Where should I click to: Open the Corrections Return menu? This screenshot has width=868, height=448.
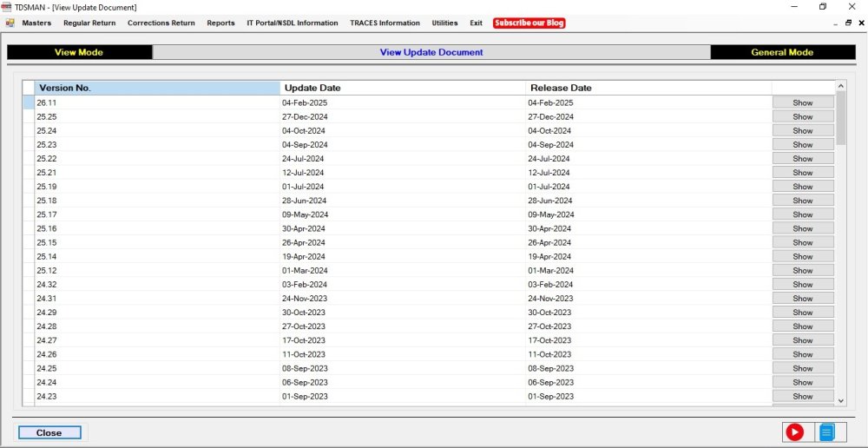click(x=161, y=23)
